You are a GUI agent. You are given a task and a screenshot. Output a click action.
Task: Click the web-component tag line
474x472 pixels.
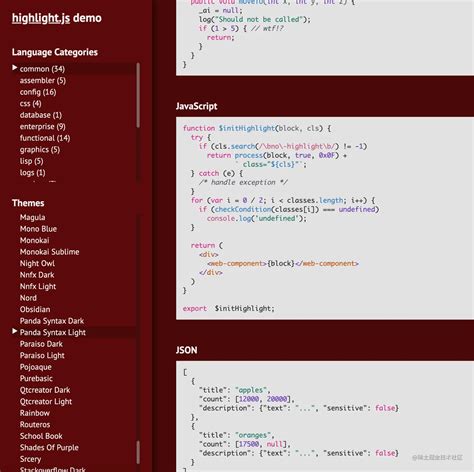[x=283, y=264]
